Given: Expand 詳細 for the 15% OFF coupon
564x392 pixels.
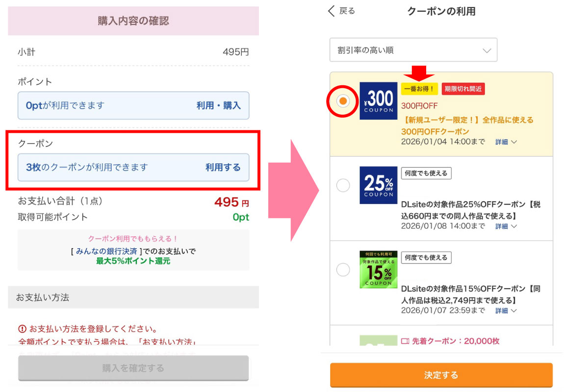Looking at the screenshot, I should [506, 311].
